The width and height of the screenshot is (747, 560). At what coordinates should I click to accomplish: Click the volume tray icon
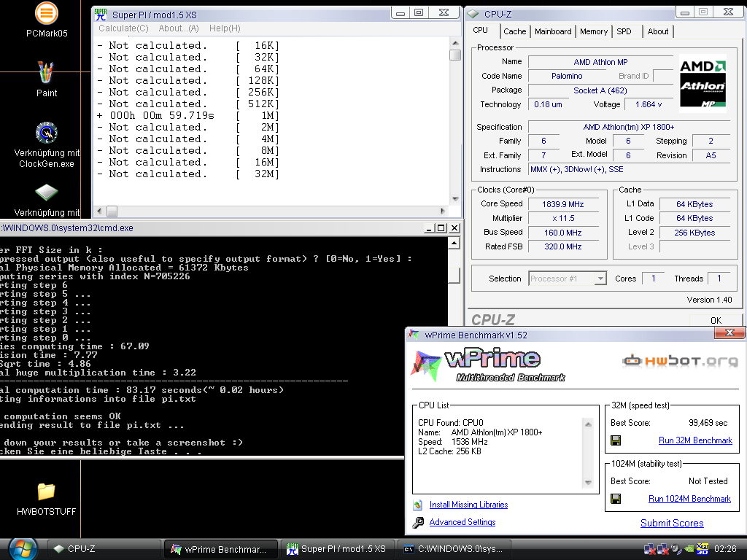point(676,549)
